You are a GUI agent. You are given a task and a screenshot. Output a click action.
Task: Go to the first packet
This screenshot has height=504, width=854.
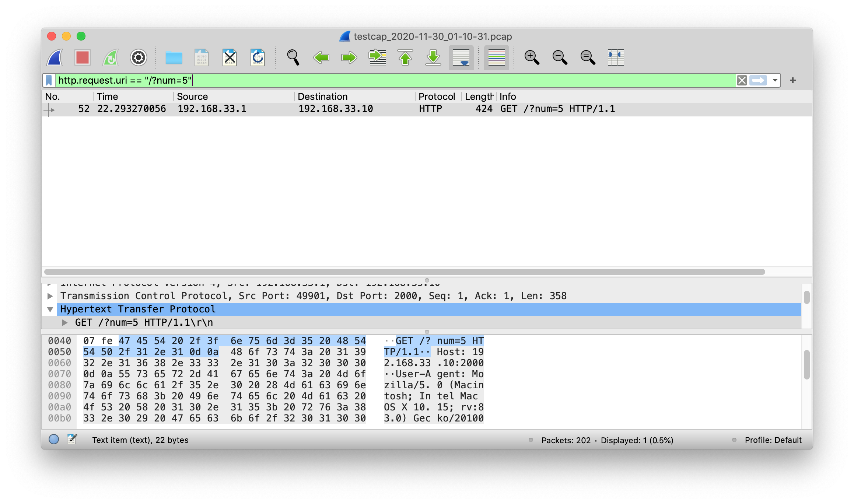(x=405, y=57)
